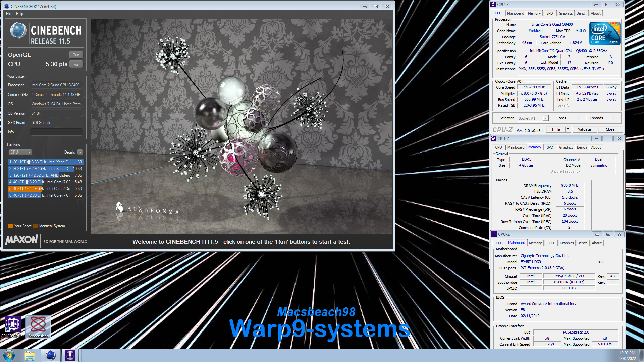Viewport: 644px width, 362px height.
Task: Expand ranking Details arrow
Action: point(80,152)
